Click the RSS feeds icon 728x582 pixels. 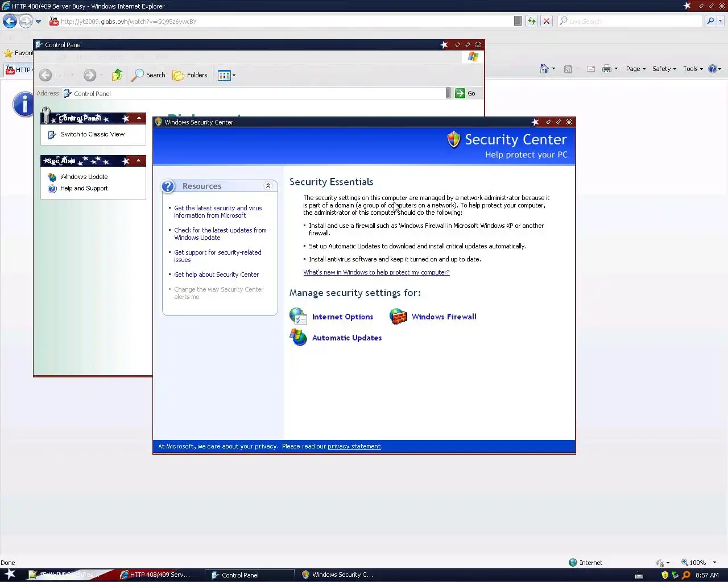tap(568, 69)
